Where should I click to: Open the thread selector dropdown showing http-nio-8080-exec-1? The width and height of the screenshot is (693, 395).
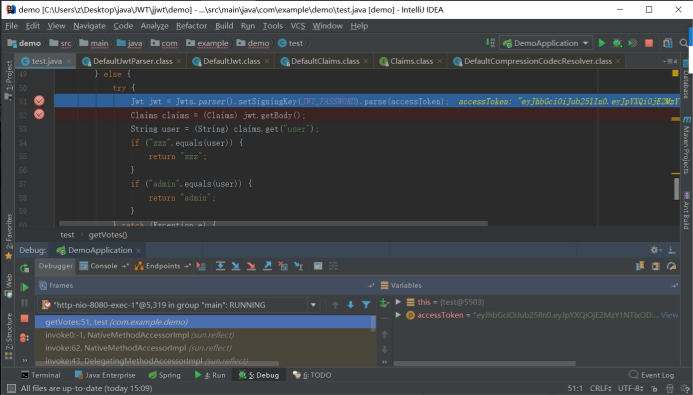[x=313, y=305]
